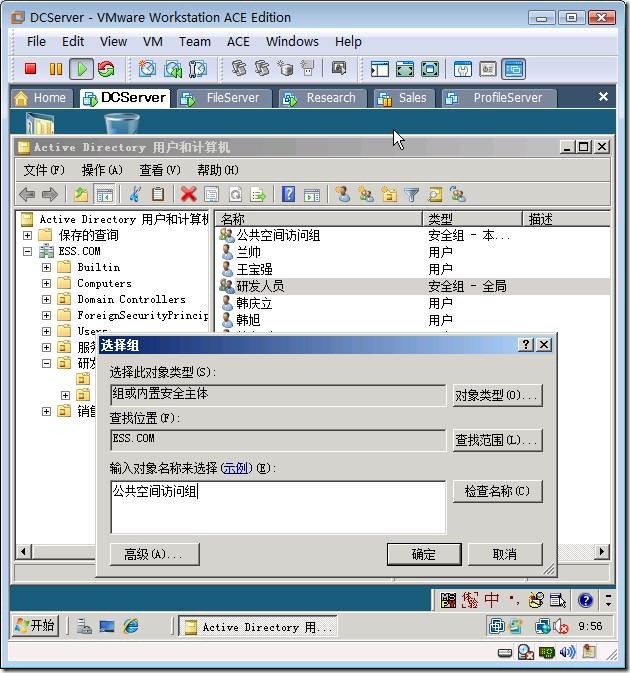Take a VM snapshot with clock icon

(x=147, y=69)
